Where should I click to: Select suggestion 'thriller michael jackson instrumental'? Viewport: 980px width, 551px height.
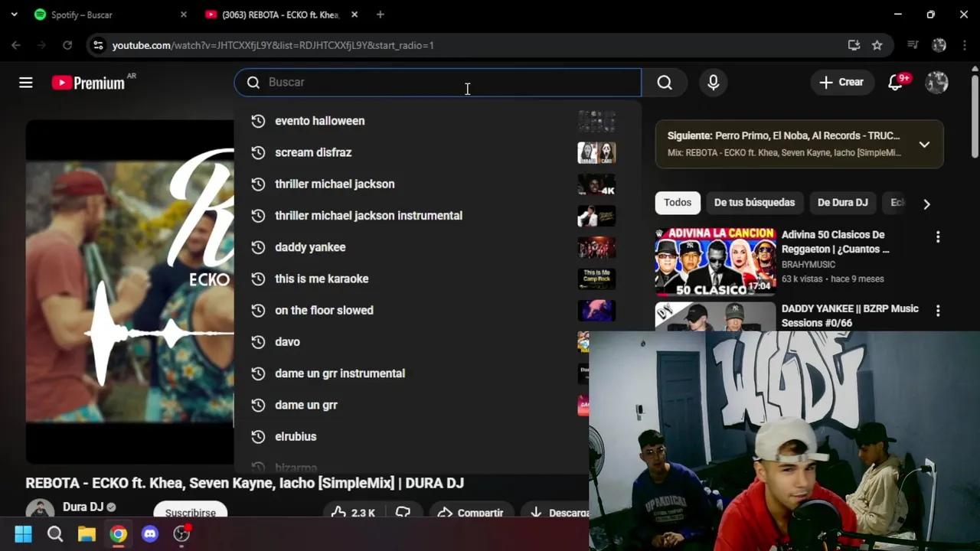tap(436, 216)
